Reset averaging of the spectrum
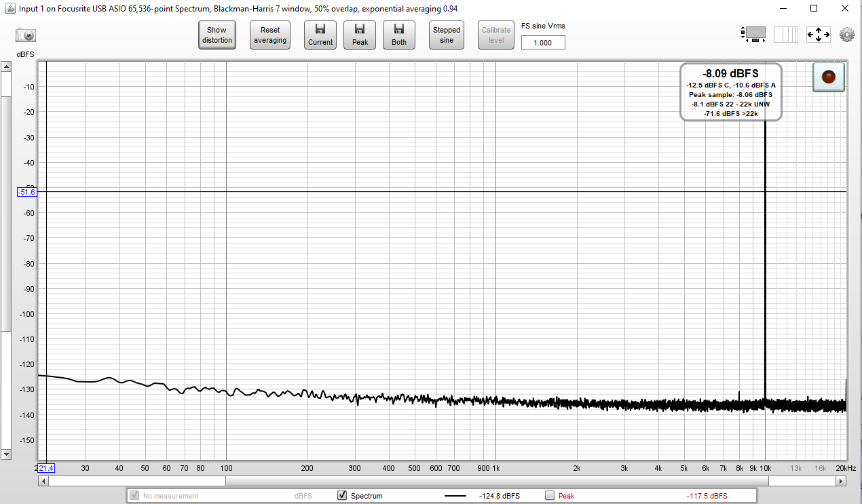 click(x=270, y=35)
